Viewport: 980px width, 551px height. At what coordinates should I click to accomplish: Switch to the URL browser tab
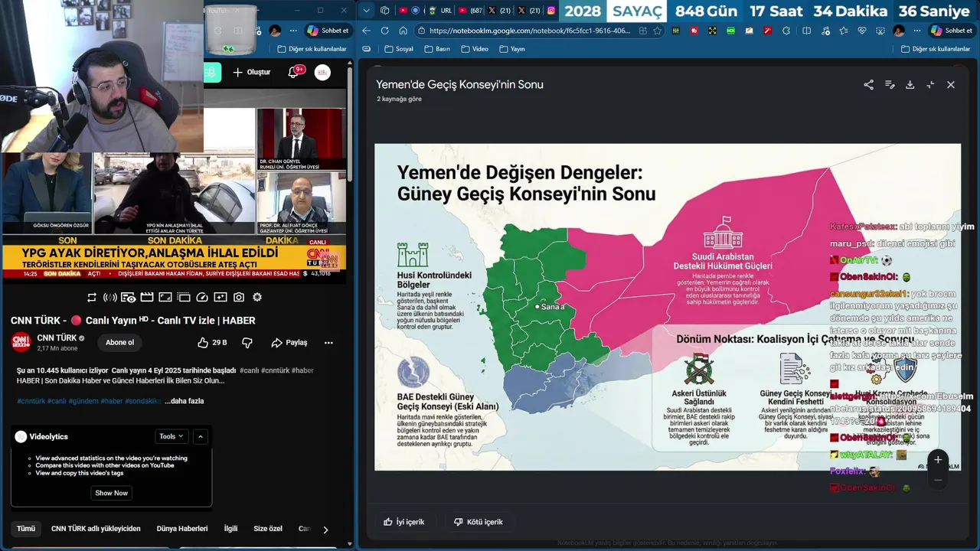click(x=439, y=11)
